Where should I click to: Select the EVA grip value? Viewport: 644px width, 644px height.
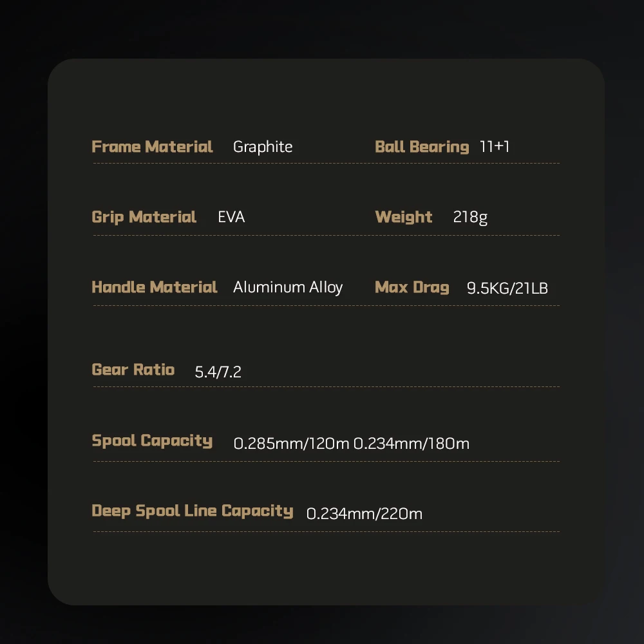click(x=231, y=217)
